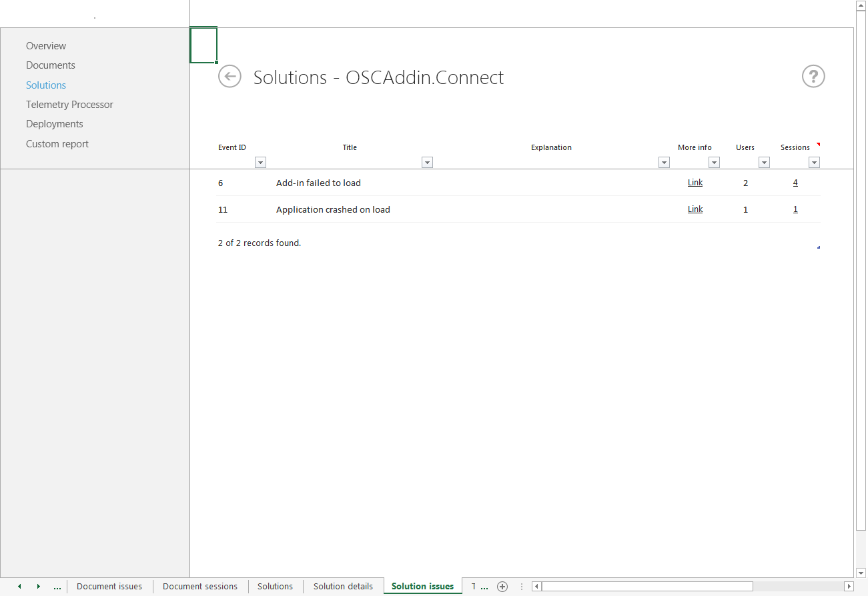Open the Event ID filter dropdown
The width and height of the screenshot is (868, 596).
(260, 162)
